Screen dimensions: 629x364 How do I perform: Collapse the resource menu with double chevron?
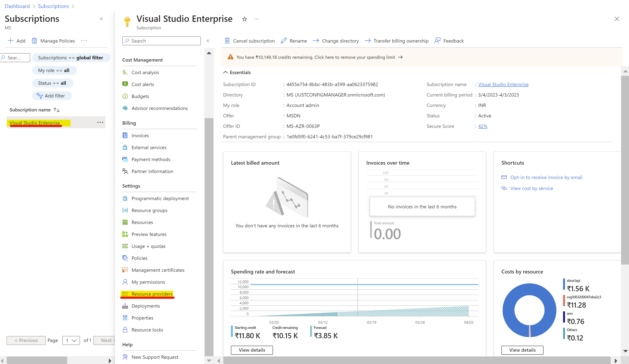click(208, 41)
